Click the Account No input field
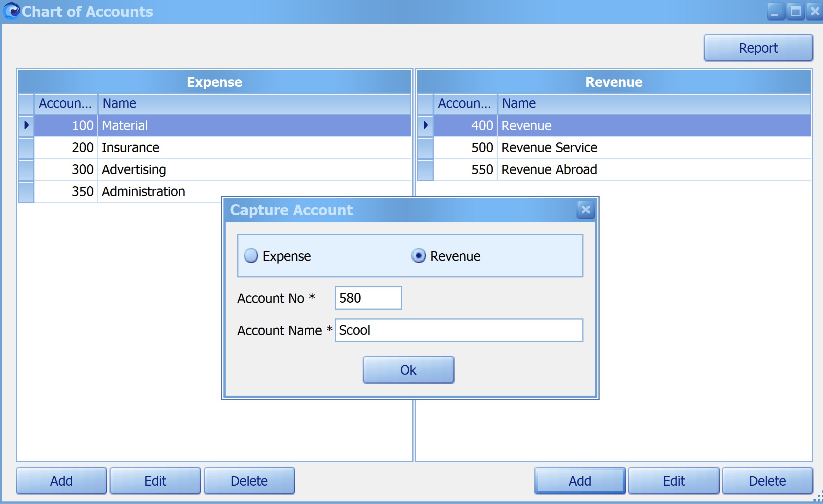Screen dimensions: 823x504 (368, 298)
